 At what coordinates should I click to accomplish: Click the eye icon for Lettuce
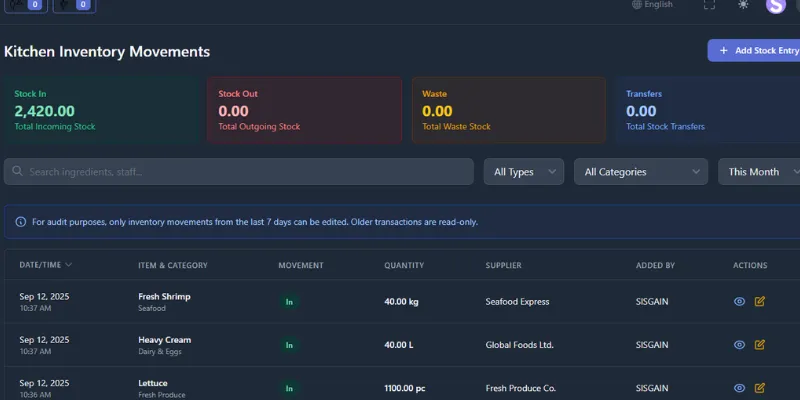point(740,388)
